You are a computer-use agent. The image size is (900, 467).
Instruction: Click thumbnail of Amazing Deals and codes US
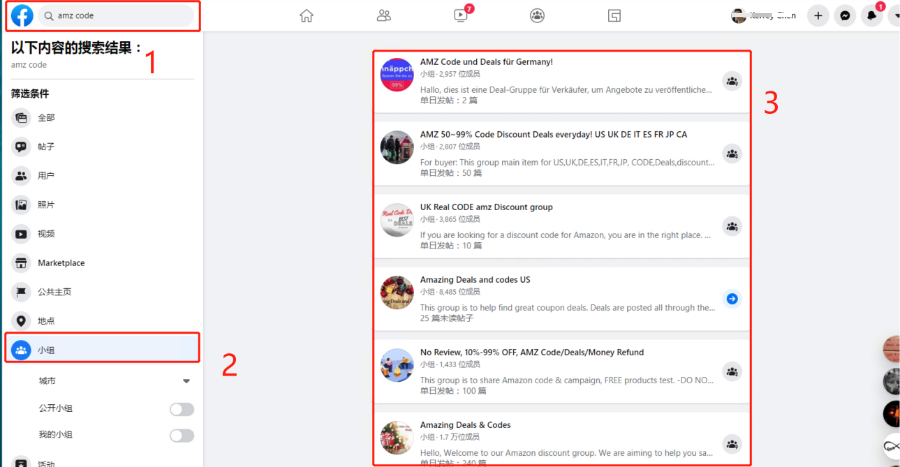pos(397,293)
